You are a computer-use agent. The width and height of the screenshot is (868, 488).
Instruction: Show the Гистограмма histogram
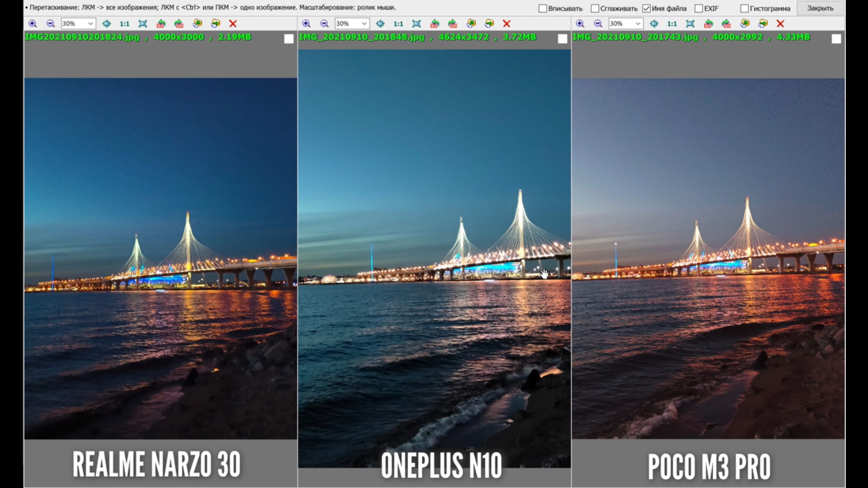click(x=744, y=8)
